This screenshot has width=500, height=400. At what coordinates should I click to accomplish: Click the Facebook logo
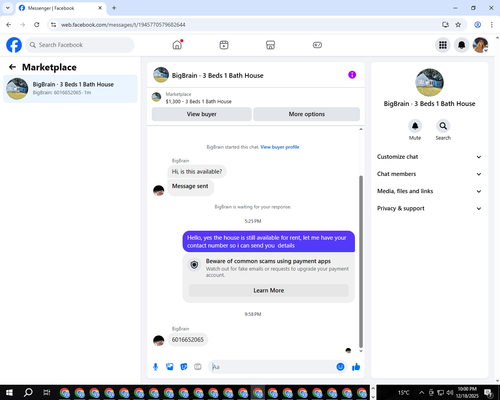coord(14,45)
